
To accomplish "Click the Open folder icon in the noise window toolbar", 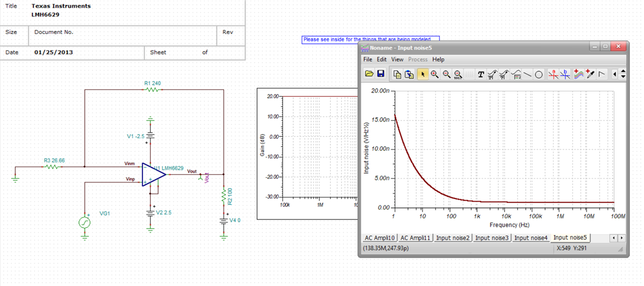I will pos(369,74).
